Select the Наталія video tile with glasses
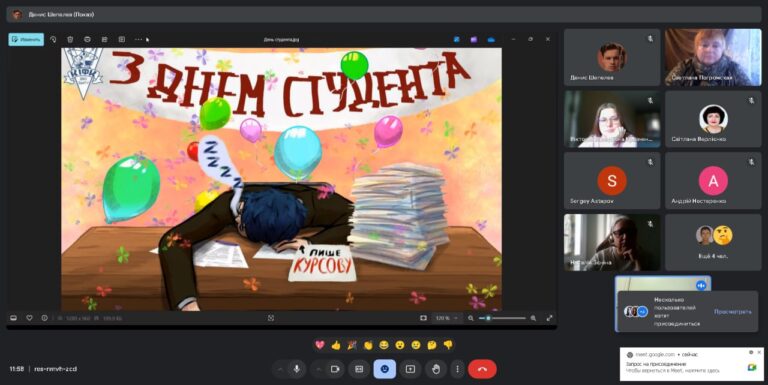Screen dimensions: 768x385 tap(612, 242)
